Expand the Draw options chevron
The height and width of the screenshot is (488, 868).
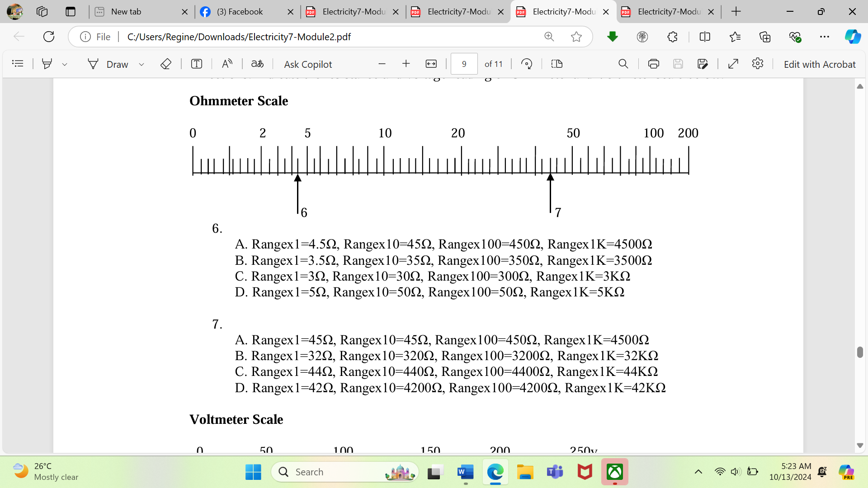coord(142,64)
